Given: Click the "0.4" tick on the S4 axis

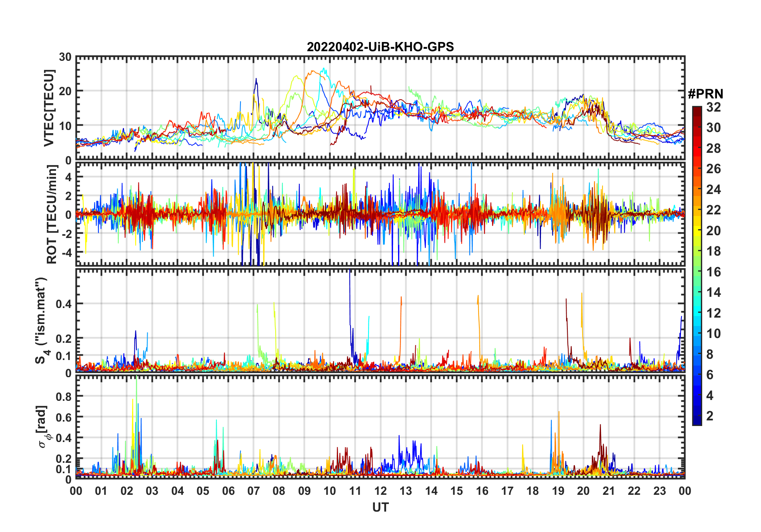Looking at the screenshot, I should pyautogui.click(x=64, y=304).
